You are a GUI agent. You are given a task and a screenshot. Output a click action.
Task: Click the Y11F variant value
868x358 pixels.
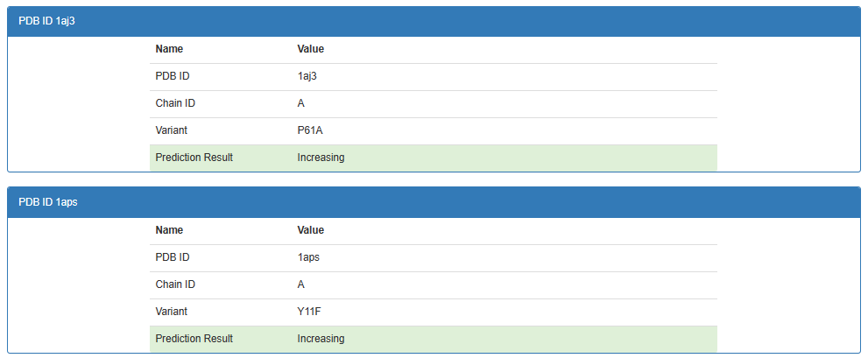tap(309, 312)
